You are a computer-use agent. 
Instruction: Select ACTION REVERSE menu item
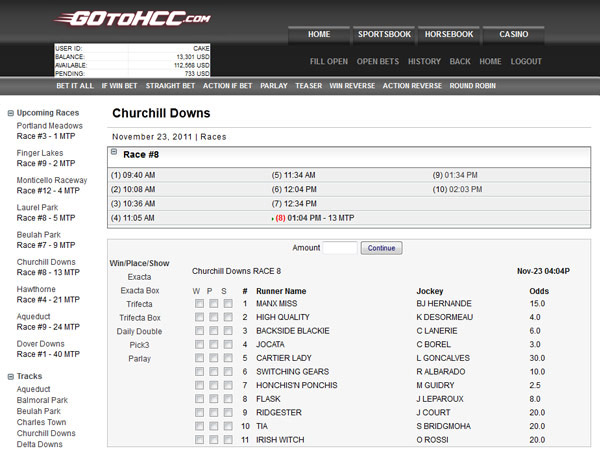point(412,86)
